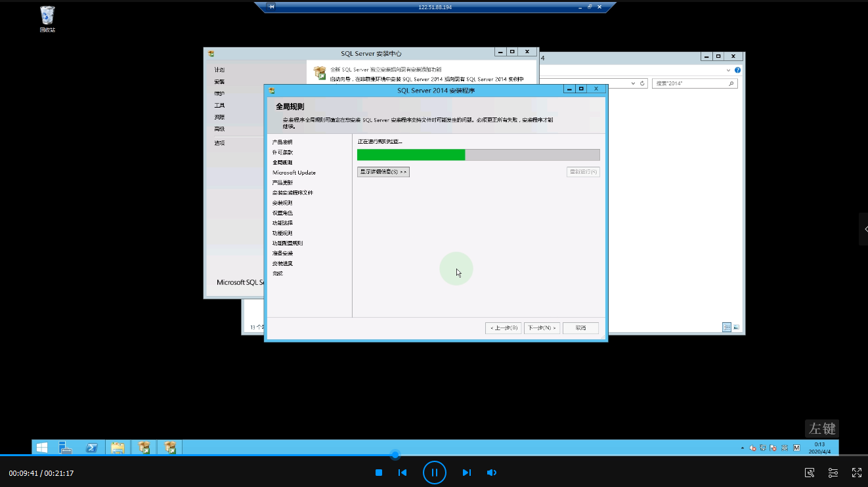Click the 取消 cancel button
The height and width of the screenshot is (487, 868).
[580, 328]
